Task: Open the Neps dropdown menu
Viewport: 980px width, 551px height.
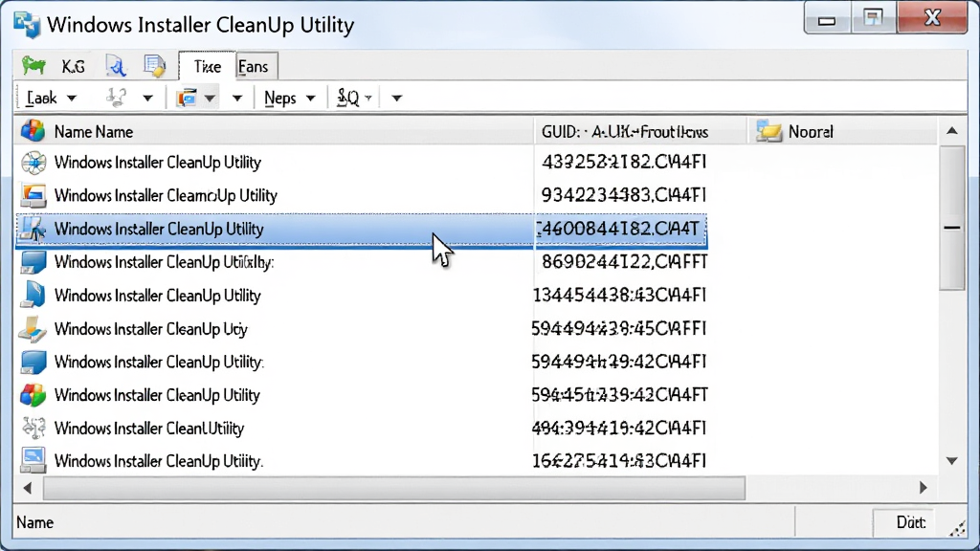Action: (289, 99)
